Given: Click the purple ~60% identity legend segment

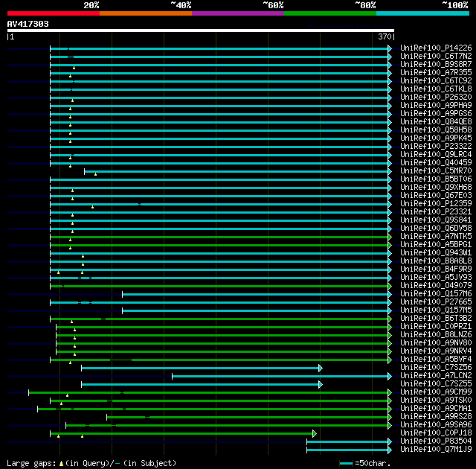Looking at the screenshot, I should [238, 13].
